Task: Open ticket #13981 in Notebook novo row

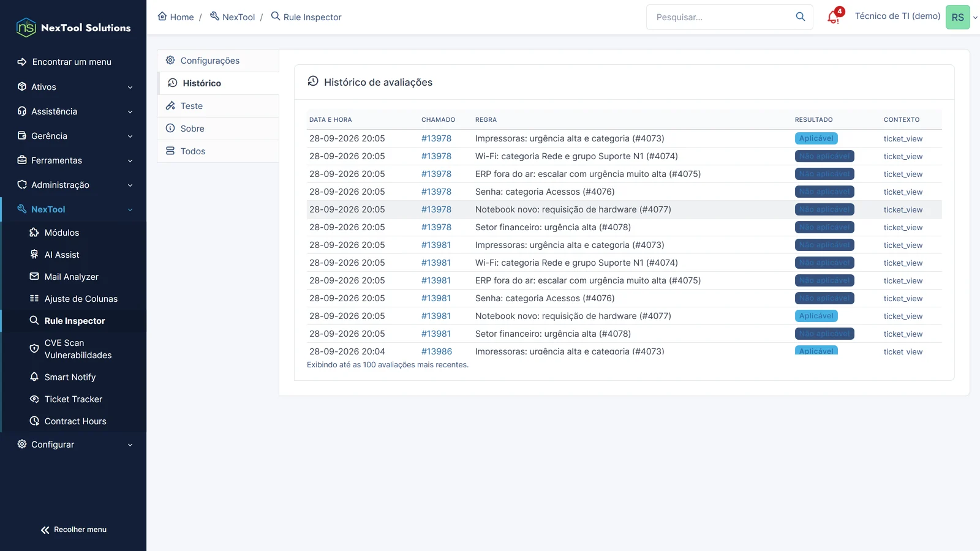Action: 436,316
